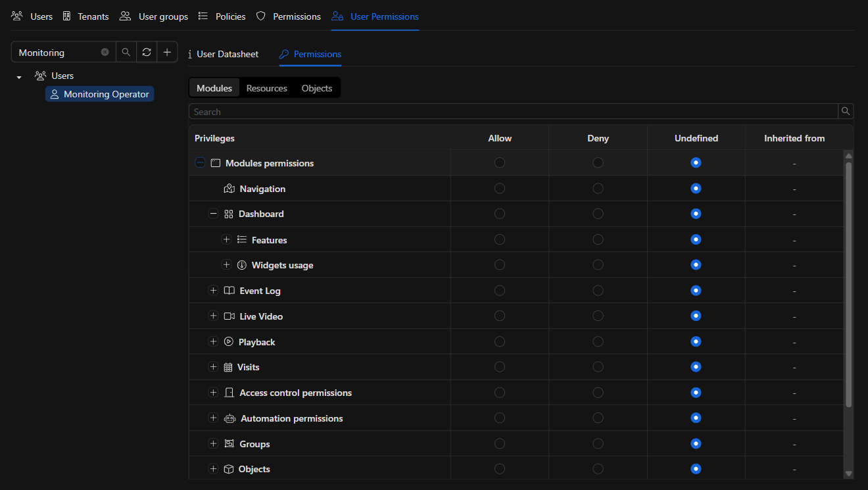The width and height of the screenshot is (868, 490).
Task: Open the Users top tab
Action: 32,16
